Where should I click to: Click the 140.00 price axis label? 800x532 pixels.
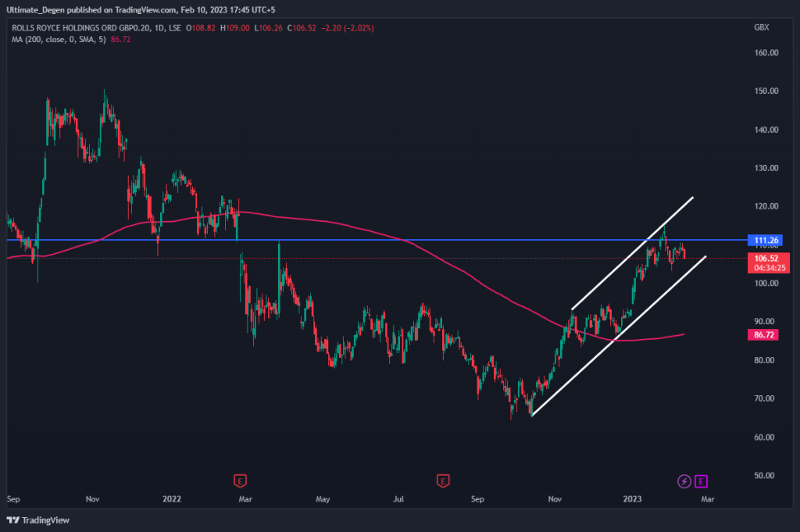point(766,130)
